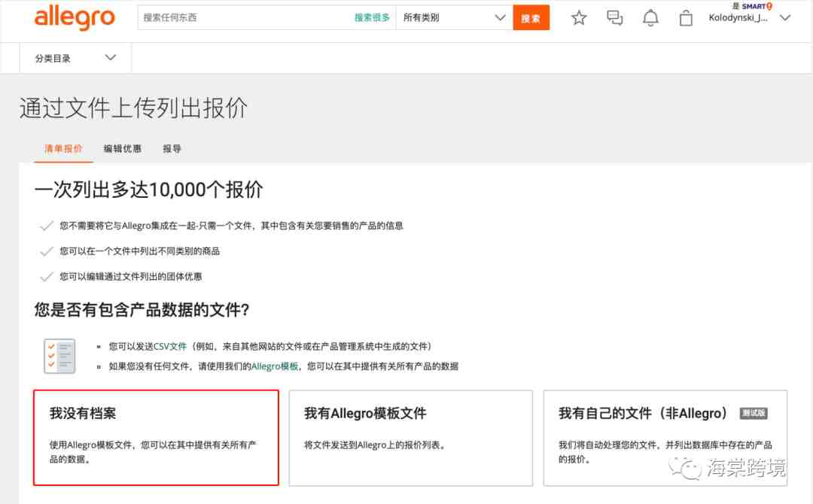Click the allegro logo

click(x=74, y=17)
